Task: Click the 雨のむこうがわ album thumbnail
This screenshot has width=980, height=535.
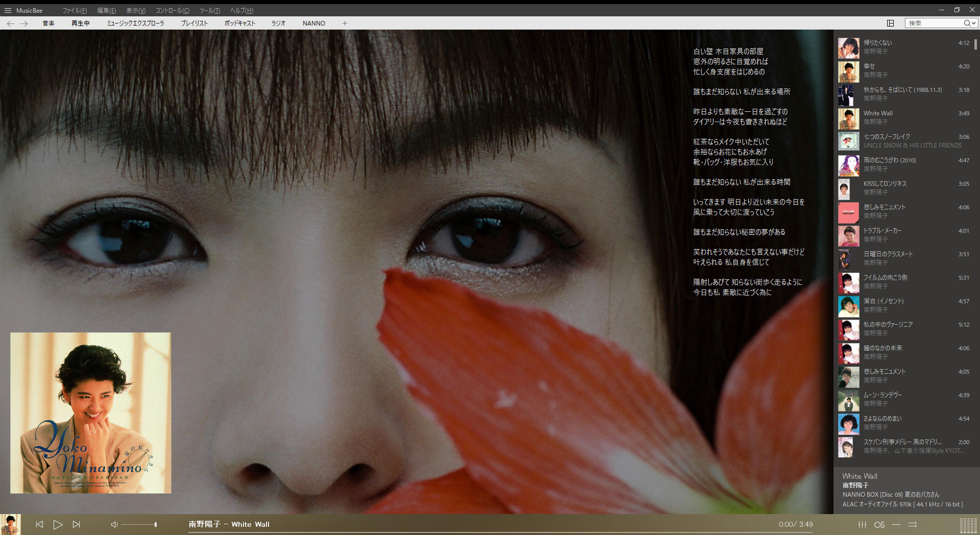Action: 848,165
